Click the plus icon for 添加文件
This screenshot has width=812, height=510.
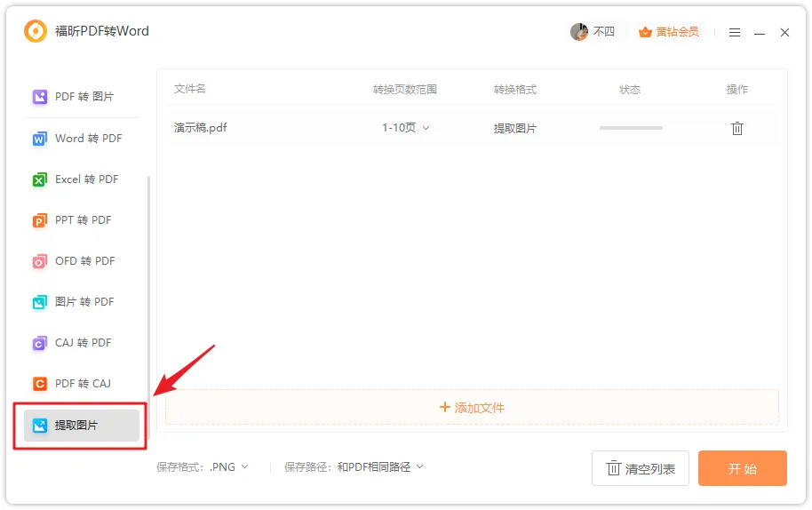[444, 408]
